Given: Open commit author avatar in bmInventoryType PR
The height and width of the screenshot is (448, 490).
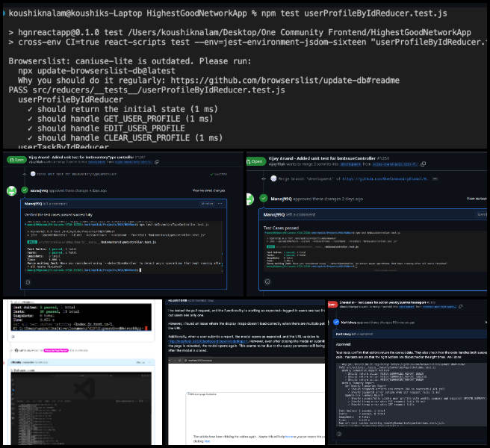Looking at the screenshot, I should coord(33,174).
